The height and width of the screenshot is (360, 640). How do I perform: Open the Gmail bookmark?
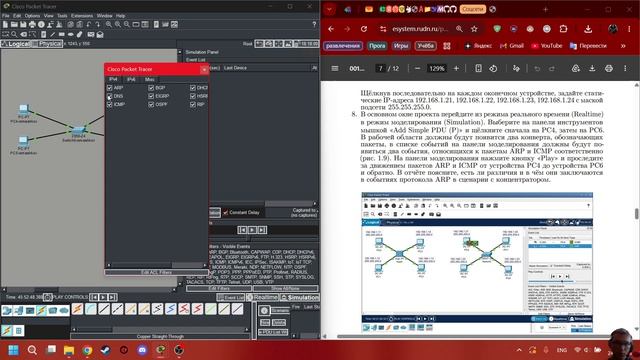(x=511, y=46)
